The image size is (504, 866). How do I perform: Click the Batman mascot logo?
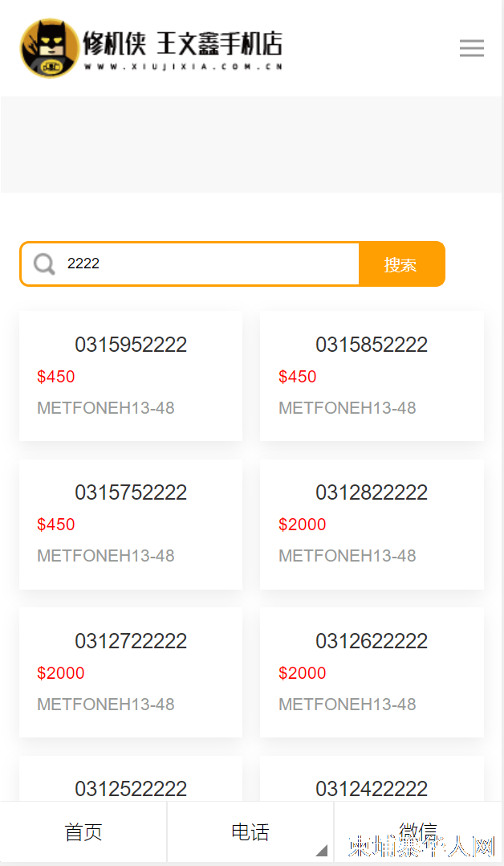[x=51, y=48]
